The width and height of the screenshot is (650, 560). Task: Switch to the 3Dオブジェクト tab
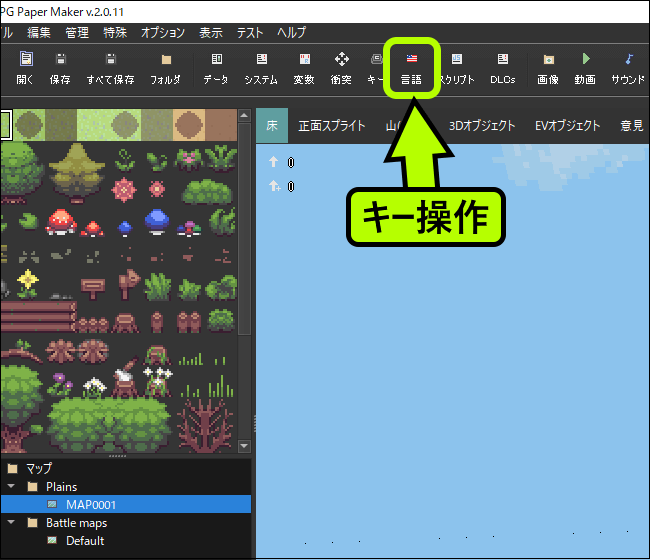(482, 126)
